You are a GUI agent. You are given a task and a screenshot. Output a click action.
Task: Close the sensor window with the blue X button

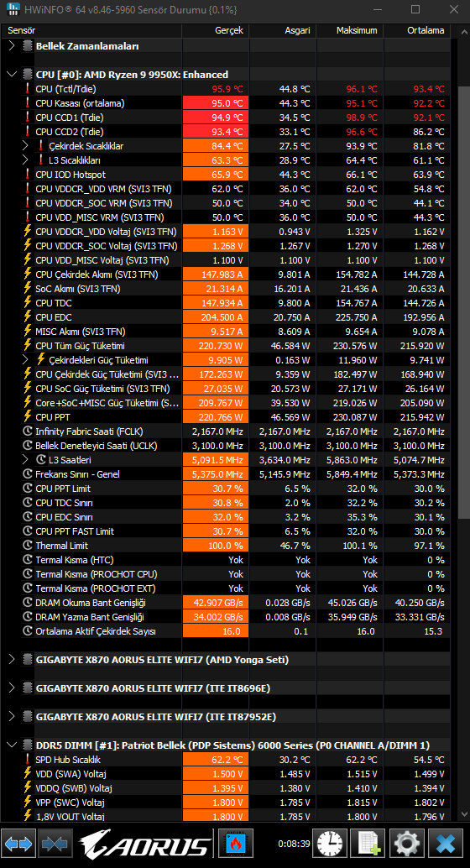(x=446, y=843)
